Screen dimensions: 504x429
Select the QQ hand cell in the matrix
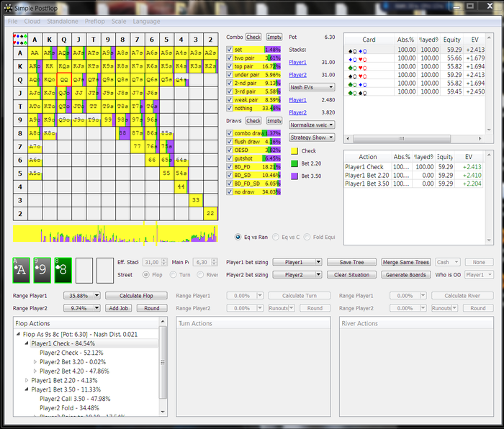pyautogui.click(x=64, y=79)
